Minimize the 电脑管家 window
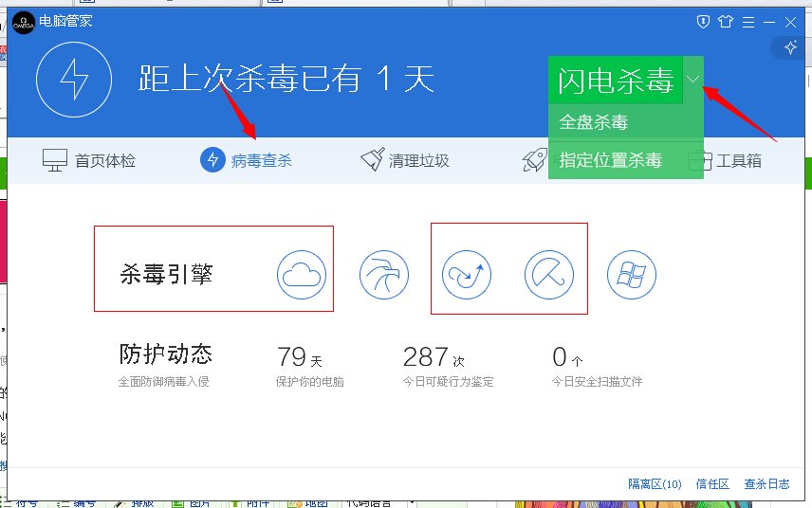Viewport: 812px width, 508px height. pyautogui.click(x=769, y=22)
